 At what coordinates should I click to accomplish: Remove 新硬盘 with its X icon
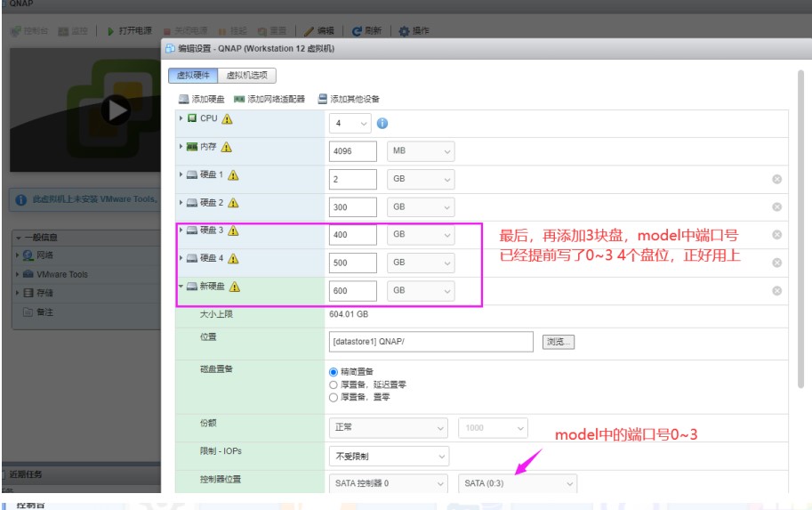click(x=776, y=291)
